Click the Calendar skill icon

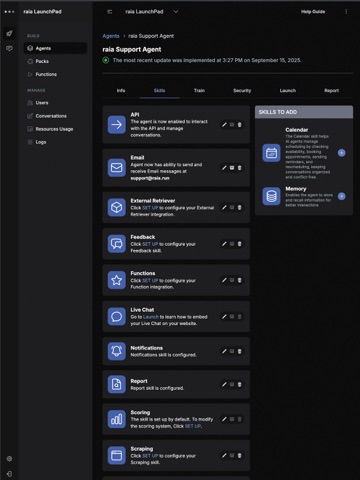[x=271, y=153]
